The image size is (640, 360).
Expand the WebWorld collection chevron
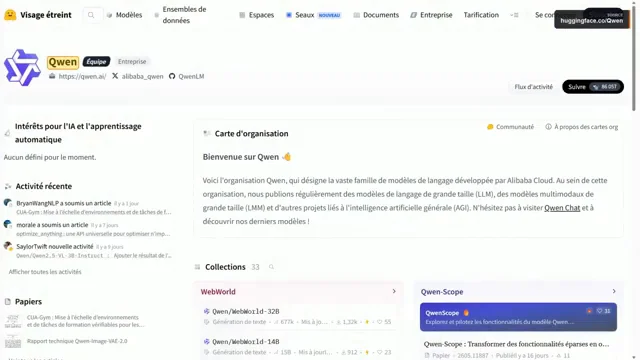[394, 291]
